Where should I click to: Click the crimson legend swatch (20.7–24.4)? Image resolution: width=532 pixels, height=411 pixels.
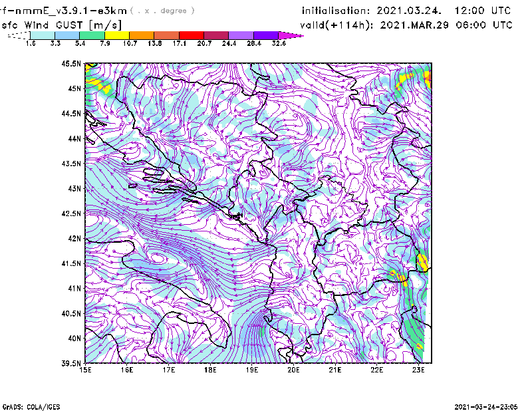click(217, 35)
